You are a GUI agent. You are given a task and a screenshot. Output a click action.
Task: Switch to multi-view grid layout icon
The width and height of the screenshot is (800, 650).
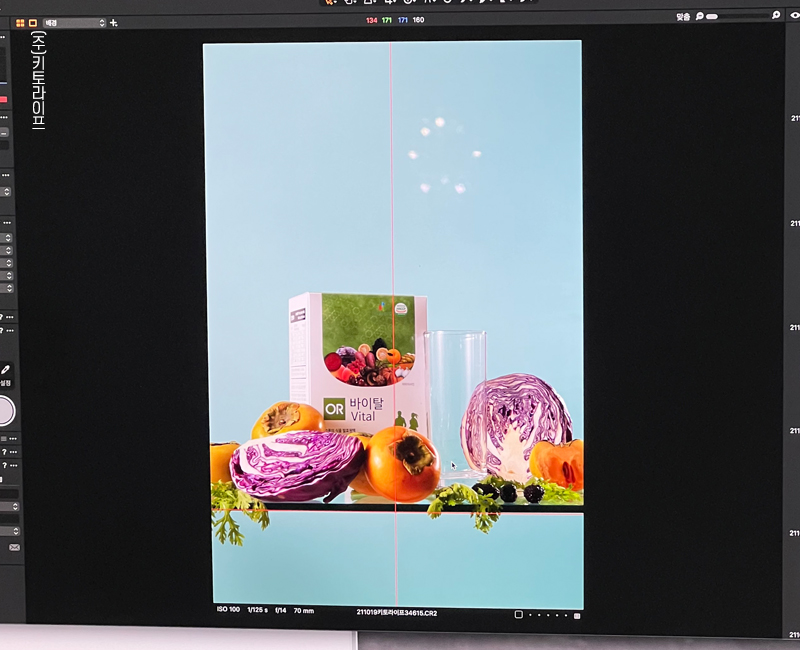20,22
